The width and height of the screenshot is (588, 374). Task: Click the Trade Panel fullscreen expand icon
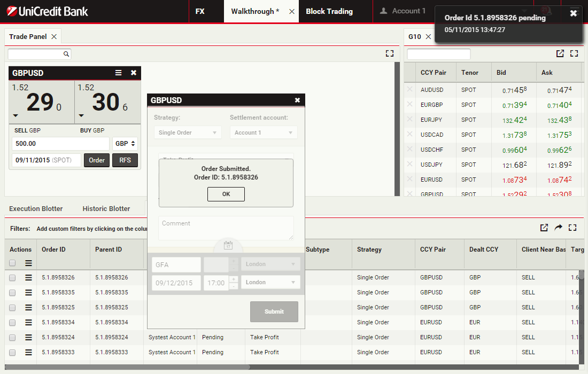tap(389, 53)
